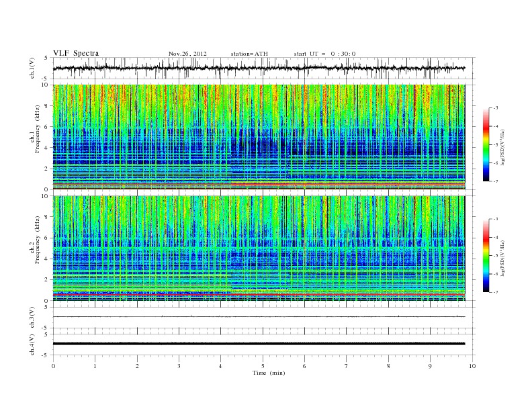Click the time axis tick label "1"
532x411 pixels.
95,366
